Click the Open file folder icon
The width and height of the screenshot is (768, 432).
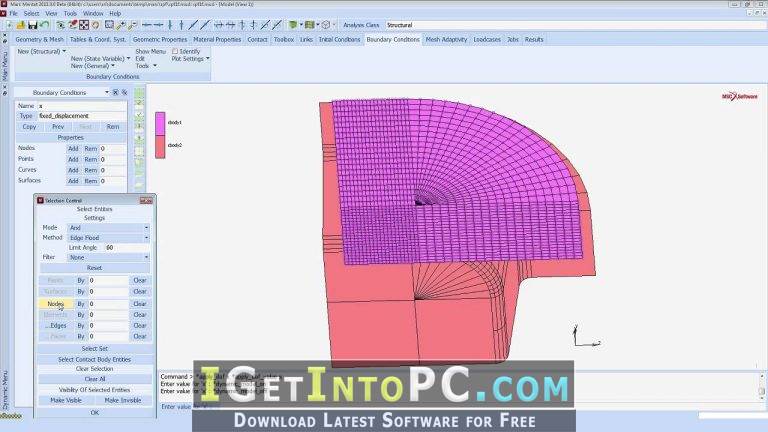coord(21,24)
